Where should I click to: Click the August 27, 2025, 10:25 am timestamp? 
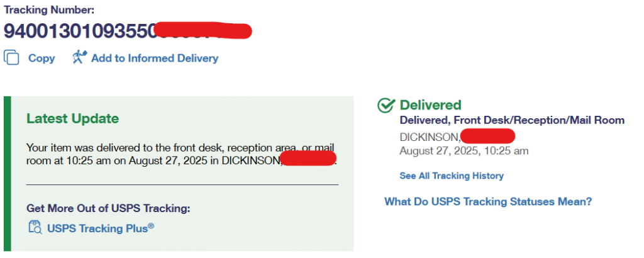(x=464, y=151)
